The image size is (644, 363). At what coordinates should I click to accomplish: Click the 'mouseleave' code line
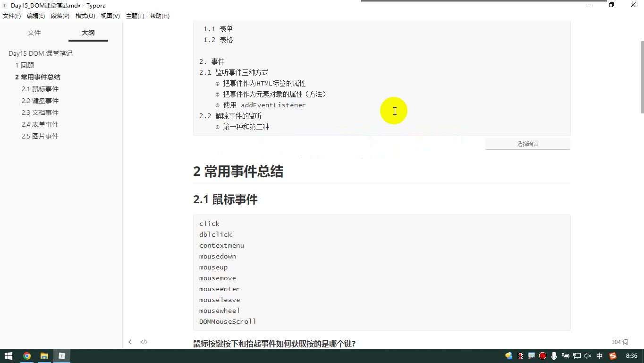click(x=220, y=300)
